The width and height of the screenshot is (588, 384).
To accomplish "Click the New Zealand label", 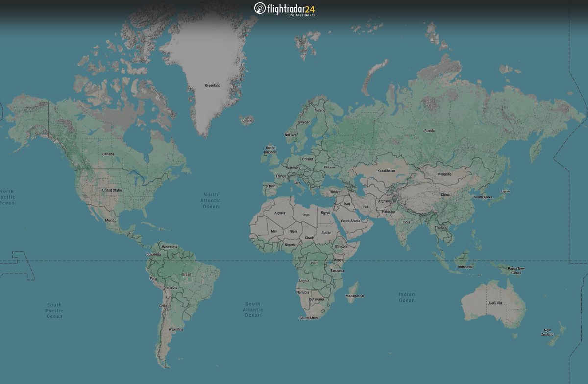I will pos(547,332).
